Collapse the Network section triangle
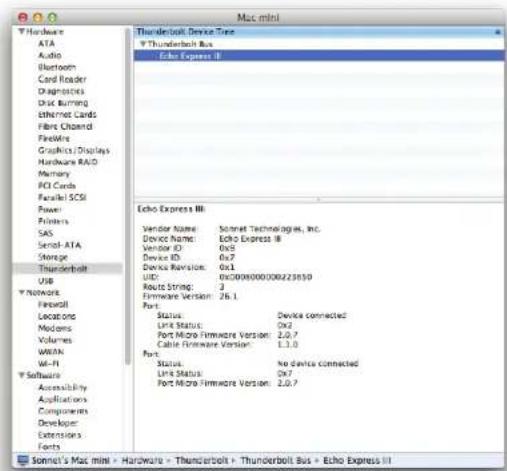Image resolution: width=507 pixels, height=471 pixels. pos(22,293)
